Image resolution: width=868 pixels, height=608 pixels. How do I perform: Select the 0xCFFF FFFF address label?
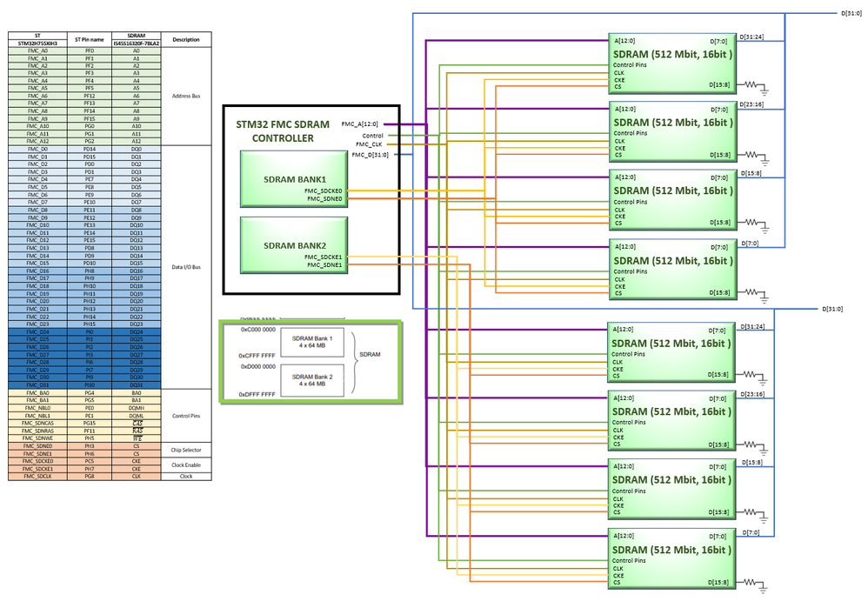point(257,356)
